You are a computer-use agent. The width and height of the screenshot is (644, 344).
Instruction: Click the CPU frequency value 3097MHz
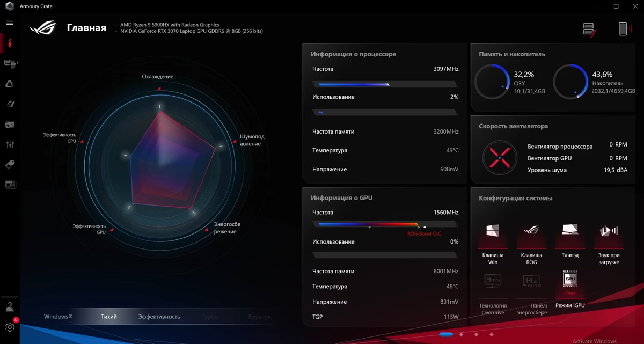[445, 69]
